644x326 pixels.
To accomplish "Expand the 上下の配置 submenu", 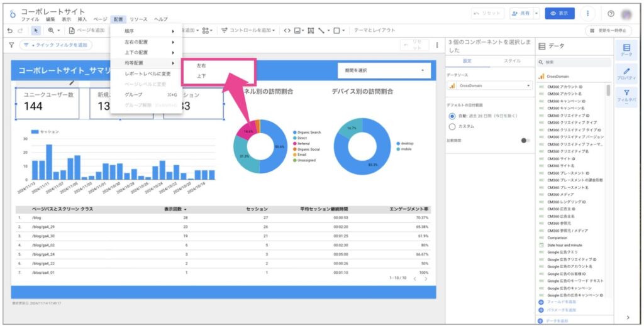I will tap(146, 53).
